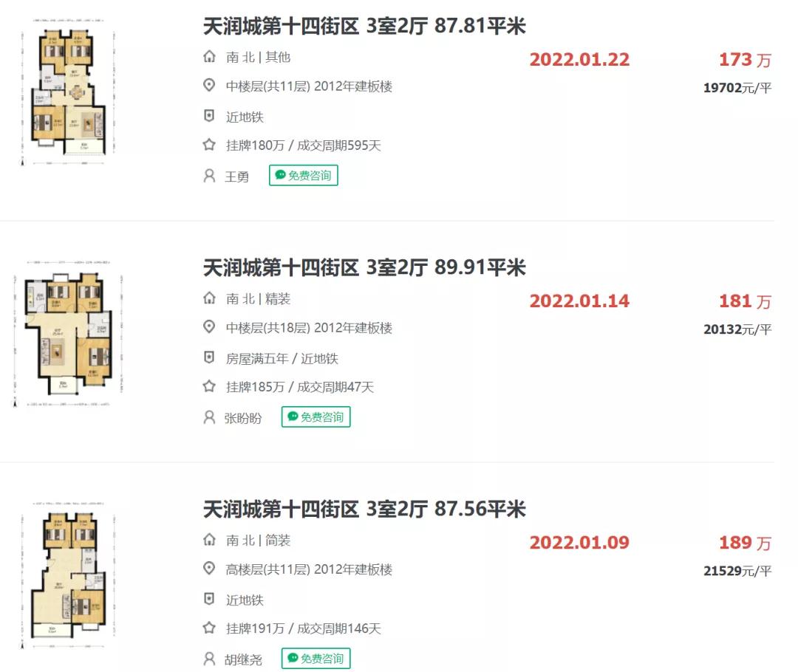Screen dimensions: 798x672
Task: Click 免费咨询 button next to 王勇
Action: point(304,176)
